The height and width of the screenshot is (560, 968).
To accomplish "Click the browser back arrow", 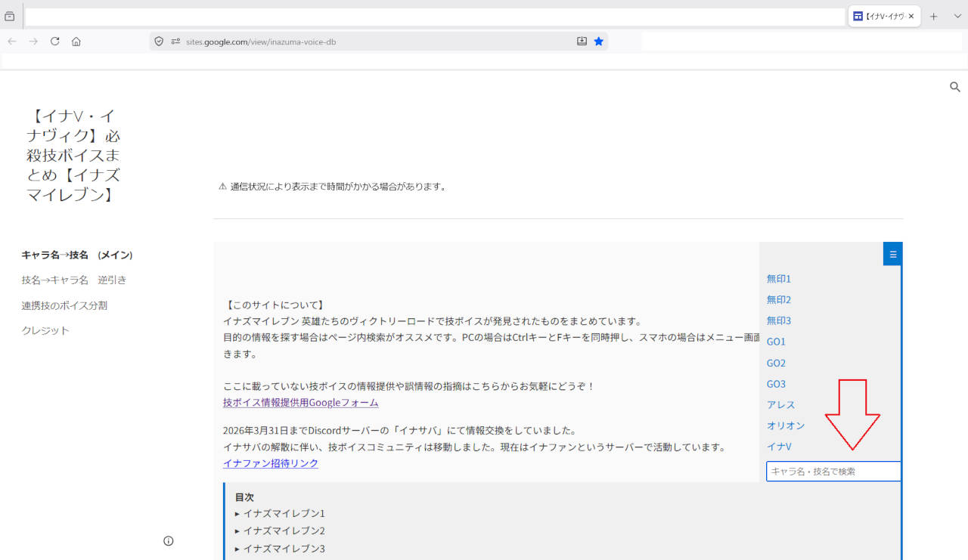I will (12, 42).
